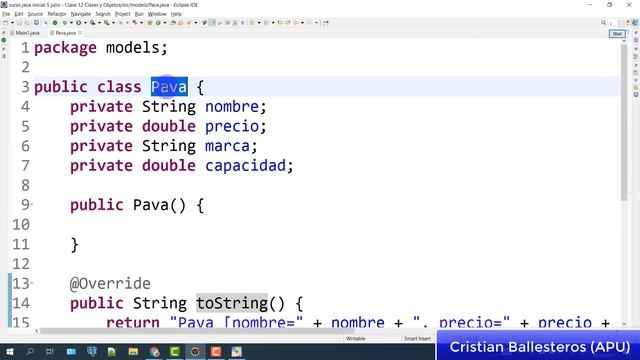Click the Quick Access search magnifier icon
640x360 pixels.
[604, 23]
